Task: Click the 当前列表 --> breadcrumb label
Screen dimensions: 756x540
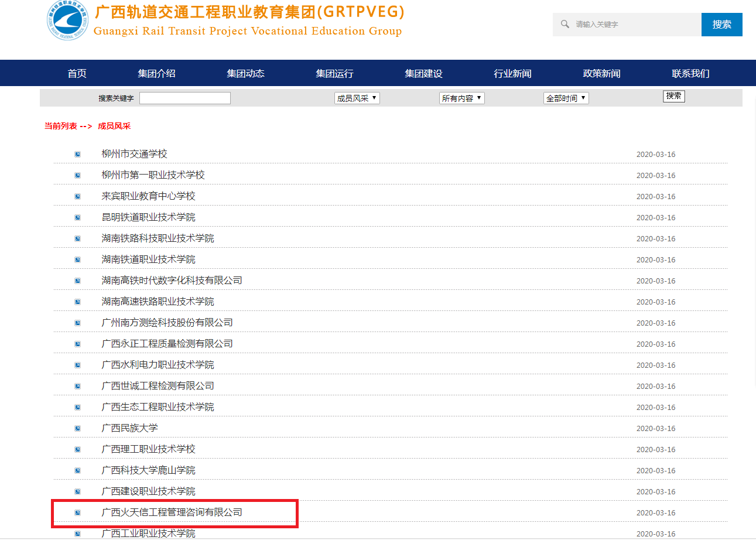Action: coord(68,126)
